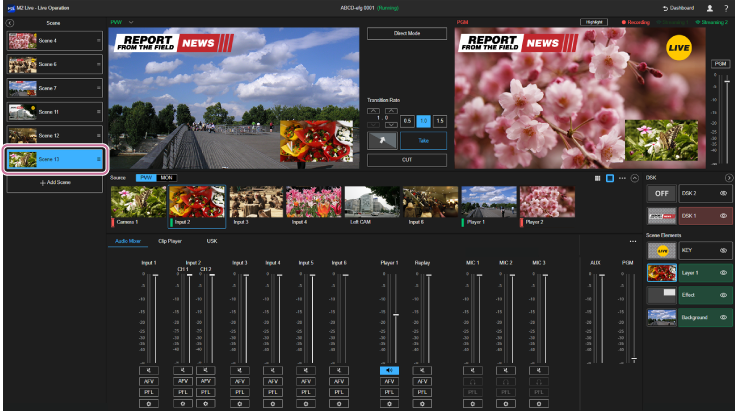Open the USK tab

212,241
